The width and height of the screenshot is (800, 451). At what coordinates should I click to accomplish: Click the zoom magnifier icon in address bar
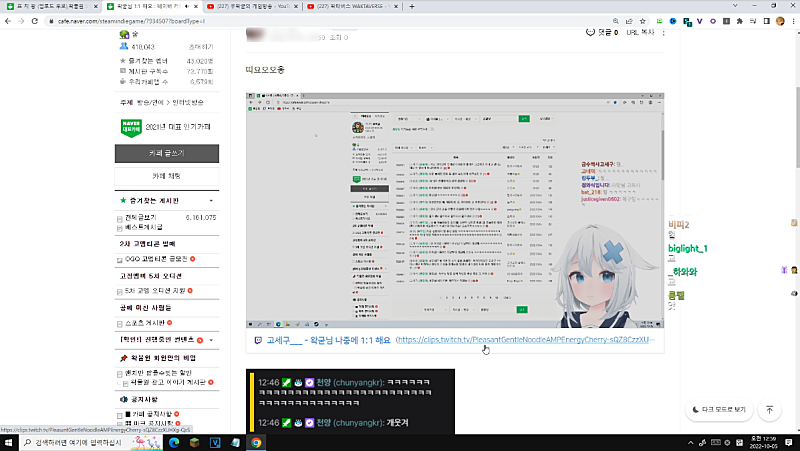pyautogui.click(x=616, y=21)
